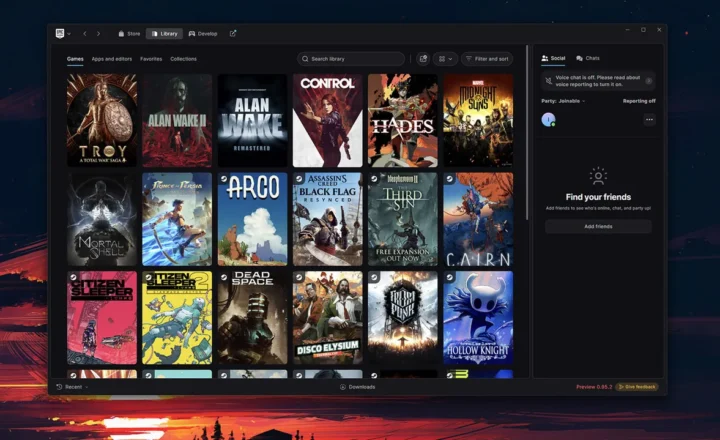The width and height of the screenshot is (720, 440).
Task: Click the library vertical scrollbar
Action: (527, 133)
